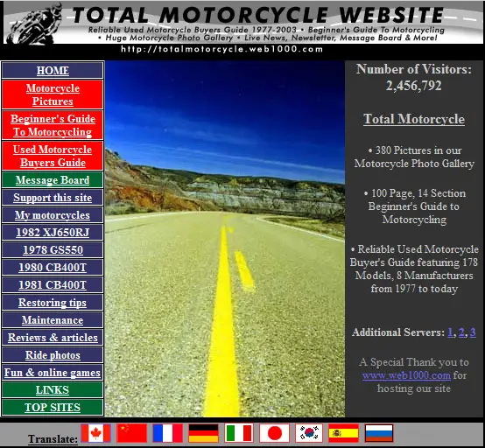Screen dimensions: 485x448
Task: Click the Total Motorcycle heading link
Action: click(x=414, y=119)
